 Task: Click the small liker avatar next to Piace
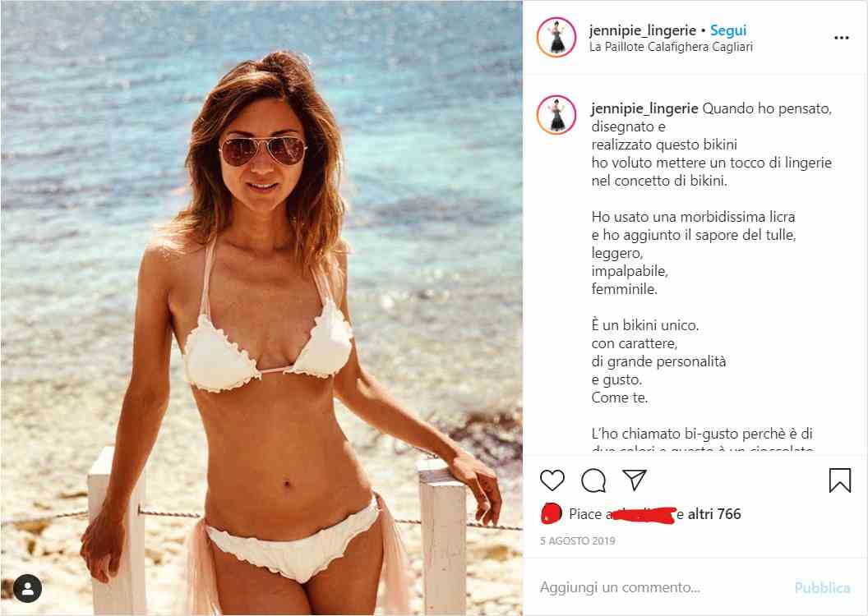[x=552, y=513]
